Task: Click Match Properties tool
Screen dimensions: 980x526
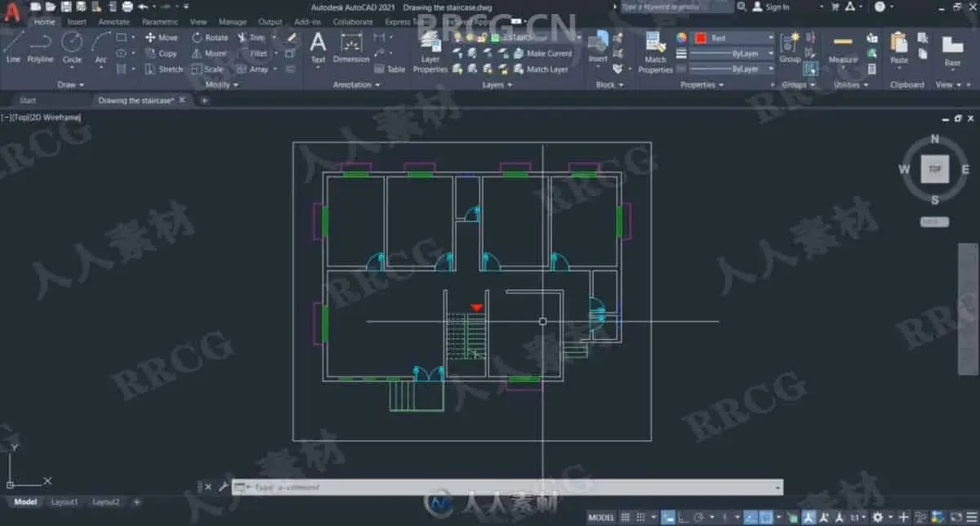Action: click(x=655, y=53)
